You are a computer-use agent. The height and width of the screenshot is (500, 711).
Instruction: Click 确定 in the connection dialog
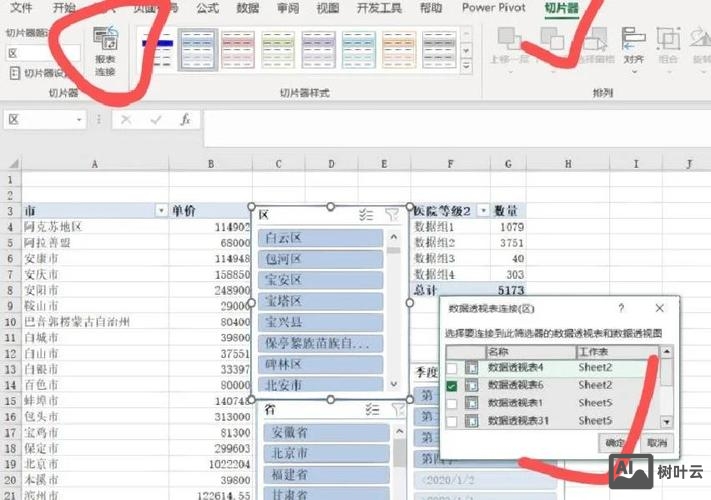615,443
